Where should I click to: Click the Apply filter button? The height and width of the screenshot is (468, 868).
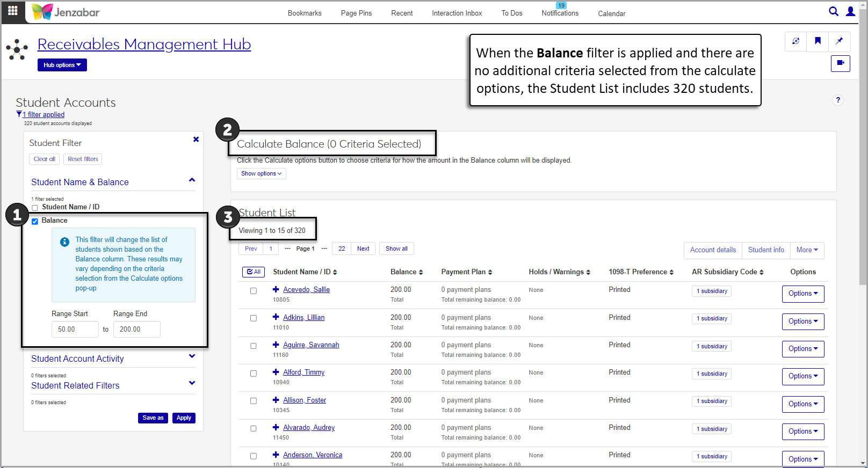click(x=184, y=418)
